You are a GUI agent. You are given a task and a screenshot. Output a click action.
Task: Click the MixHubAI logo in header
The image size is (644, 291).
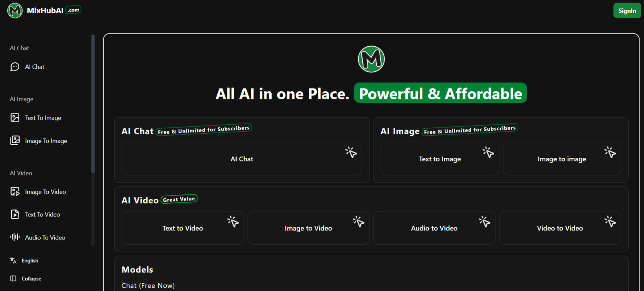(x=15, y=10)
